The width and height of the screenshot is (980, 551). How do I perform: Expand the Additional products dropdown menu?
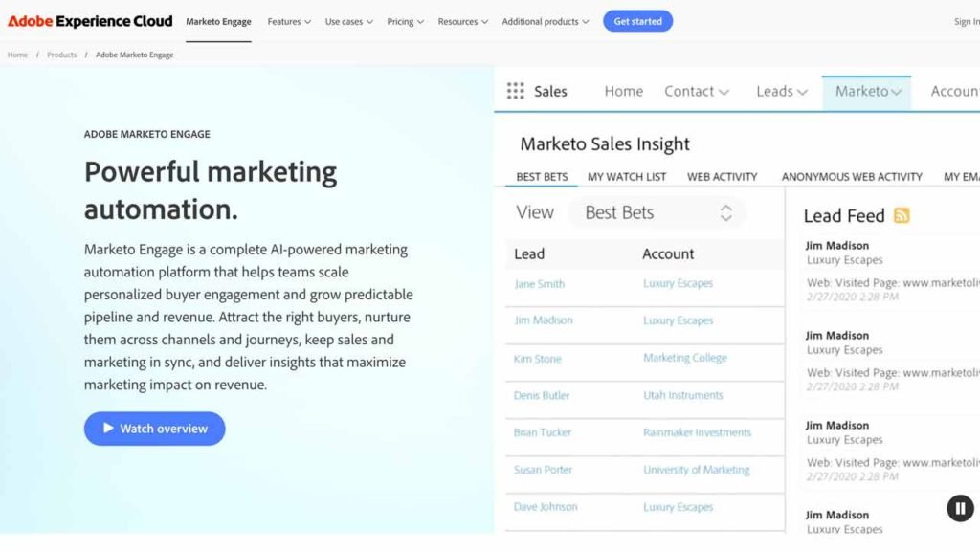pyautogui.click(x=545, y=21)
